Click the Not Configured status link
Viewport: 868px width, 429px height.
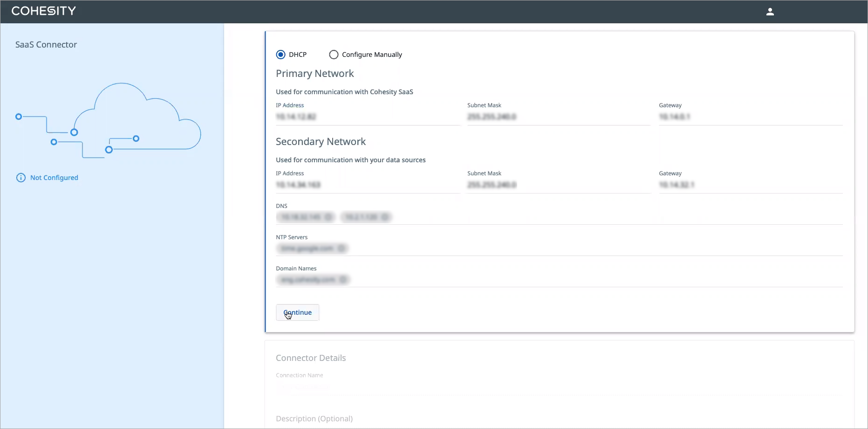point(54,178)
